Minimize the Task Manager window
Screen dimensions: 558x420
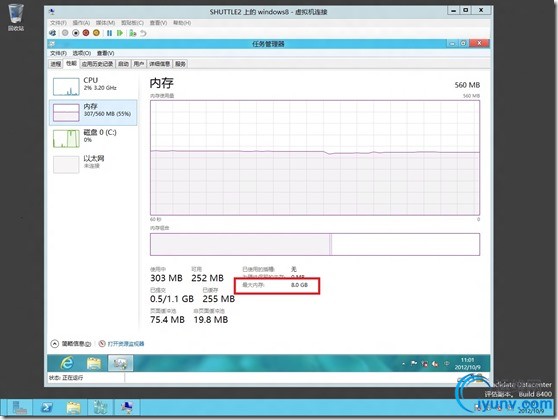coord(452,43)
